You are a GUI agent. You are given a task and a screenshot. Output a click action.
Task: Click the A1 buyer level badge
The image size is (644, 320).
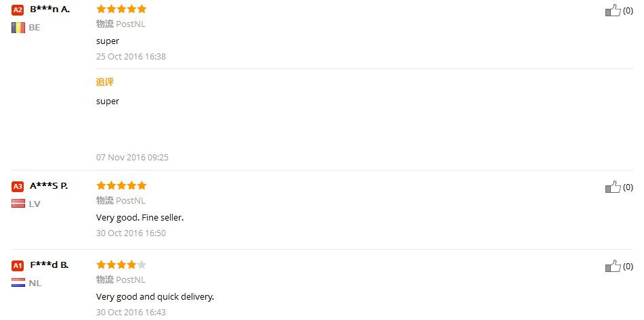18,266
